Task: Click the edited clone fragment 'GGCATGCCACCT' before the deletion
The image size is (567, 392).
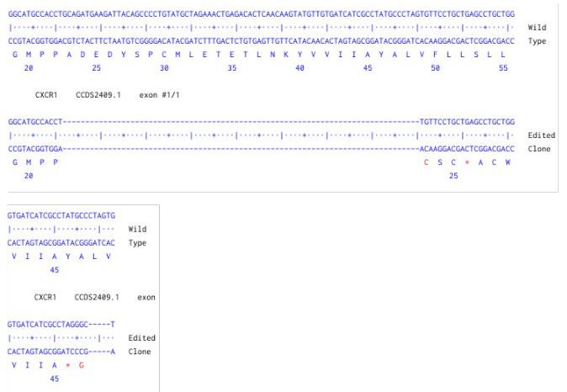Action: (35, 122)
